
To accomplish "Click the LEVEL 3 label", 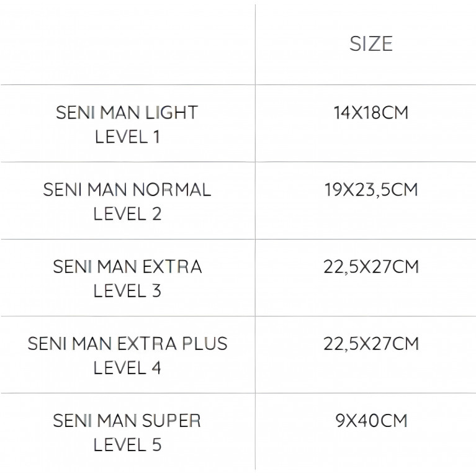I will pyautogui.click(x=127, y=290).
